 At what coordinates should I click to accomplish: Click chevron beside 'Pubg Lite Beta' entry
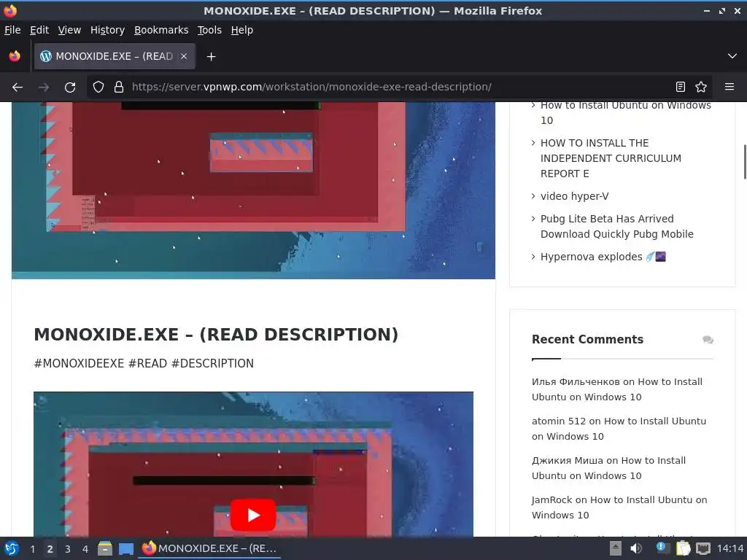533,219
